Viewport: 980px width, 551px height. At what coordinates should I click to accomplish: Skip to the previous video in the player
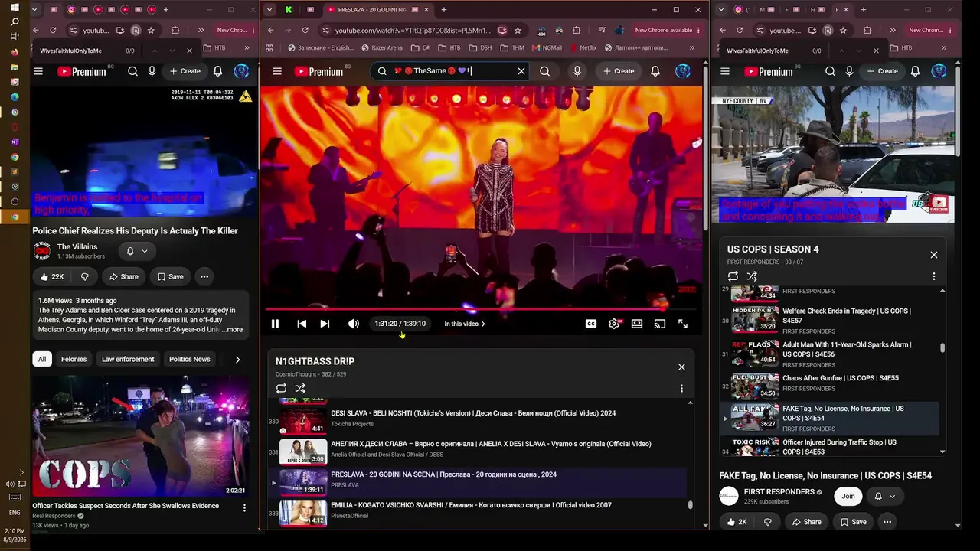click(x=302, y=324)
